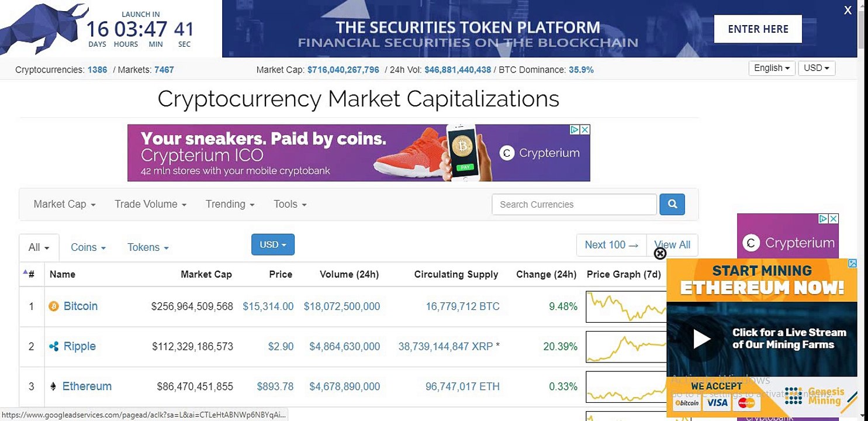Image resolution: width=868 pixels, height=421 pixels.
Task: Open the Market Cap menu
Action: (x=64, y=204)
